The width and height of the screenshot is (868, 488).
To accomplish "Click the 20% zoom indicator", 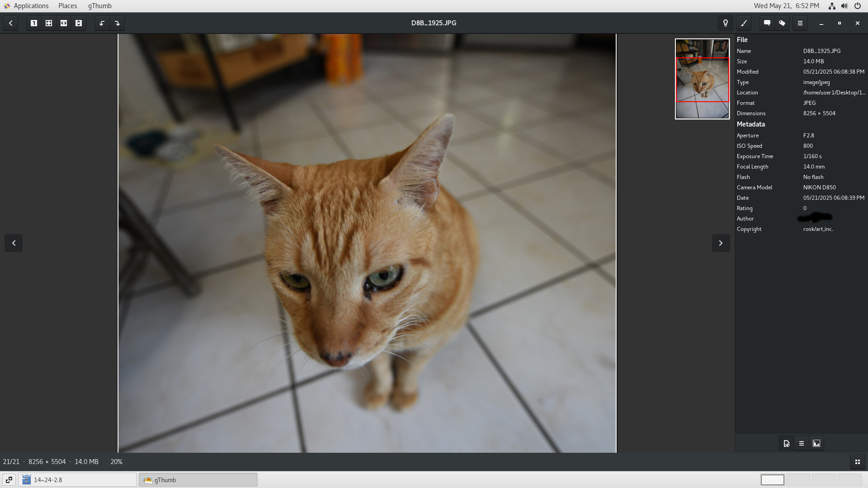I will coord(116,462).
